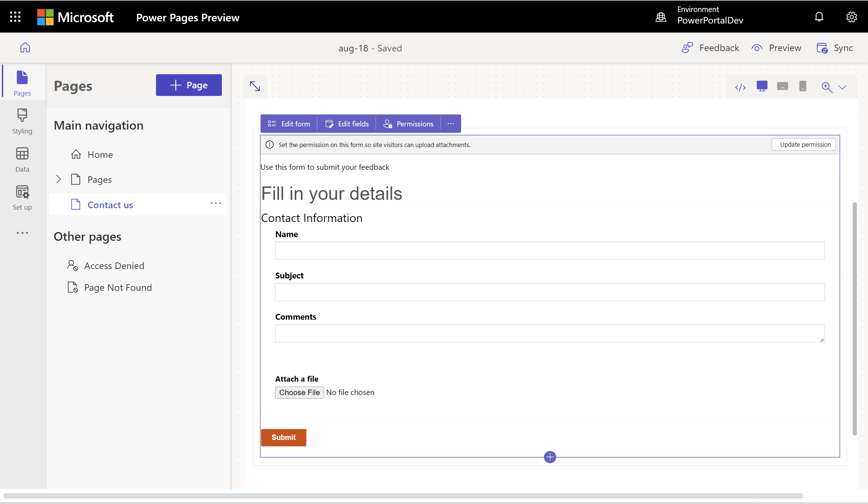Switch to mobile preview icon
868x504 pixels.
802,87
